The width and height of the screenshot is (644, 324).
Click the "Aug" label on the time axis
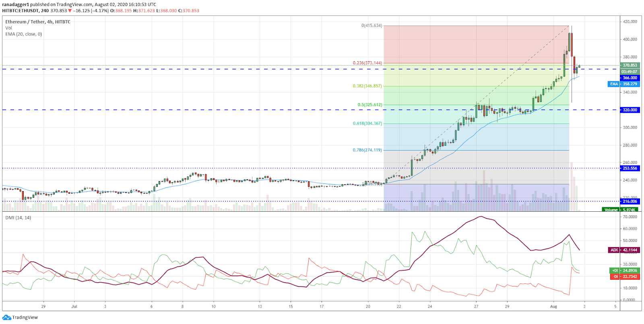tap(553, 306)
